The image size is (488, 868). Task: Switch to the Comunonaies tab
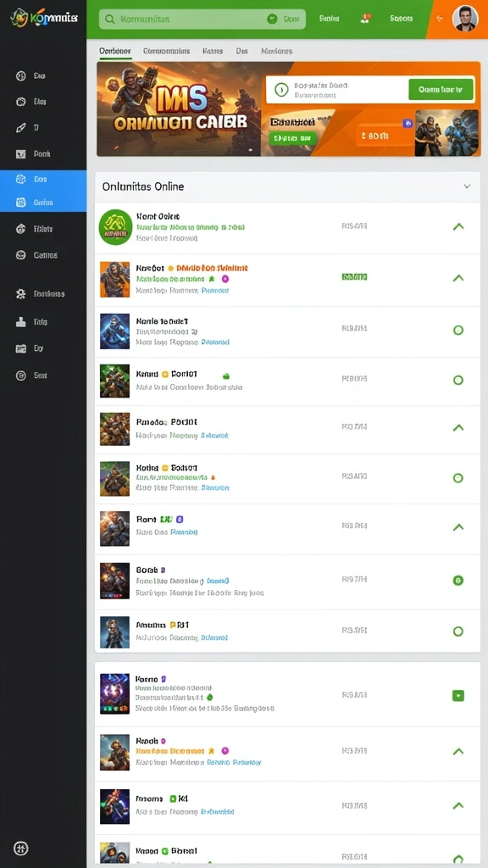pyautogui.click(x=166, y=51)
